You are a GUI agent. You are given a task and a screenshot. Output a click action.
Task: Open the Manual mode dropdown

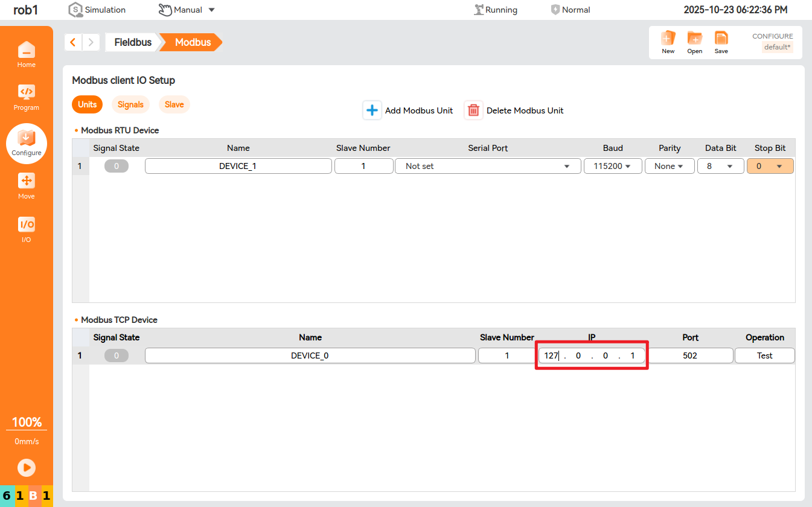pos(187,10)
